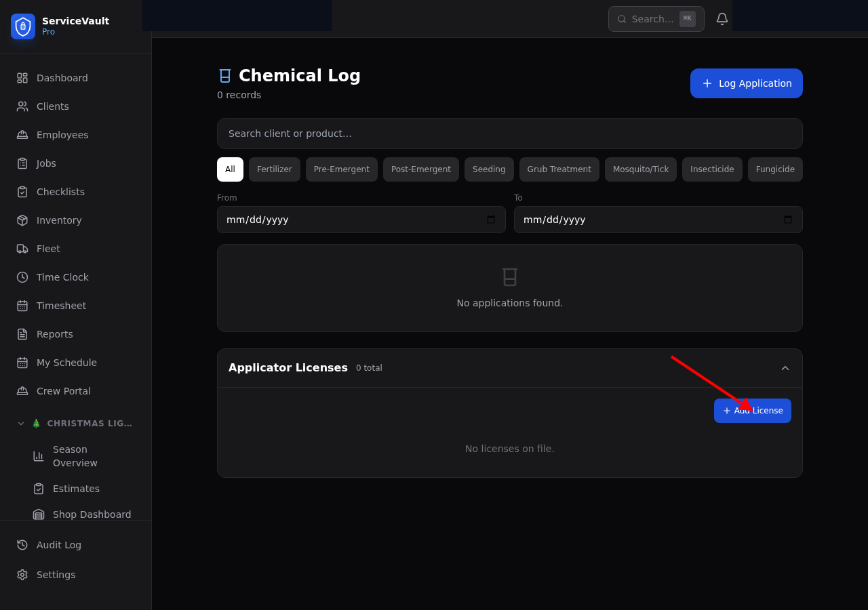Focus the Search client or product field
The width and height of the screenshot is (868, 610).
click(x=510, y=134)
